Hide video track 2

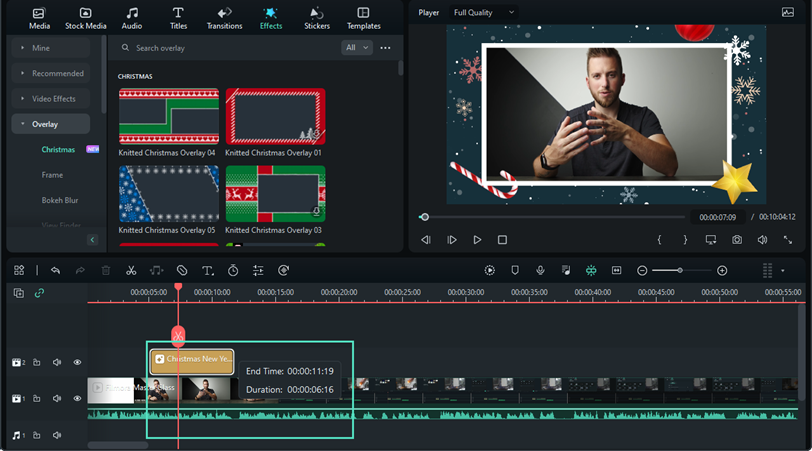pos(77,362)
